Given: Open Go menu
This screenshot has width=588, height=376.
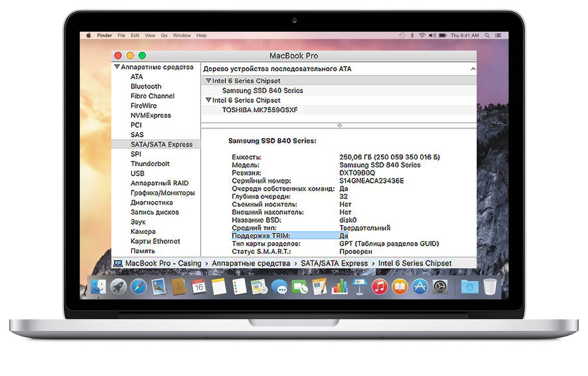Looking at the screenshot, I should click(x=164, y=35).
